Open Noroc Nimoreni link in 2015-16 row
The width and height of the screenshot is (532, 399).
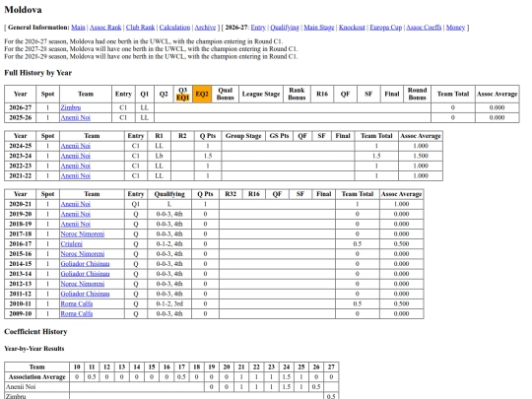[x=83, y=254]
